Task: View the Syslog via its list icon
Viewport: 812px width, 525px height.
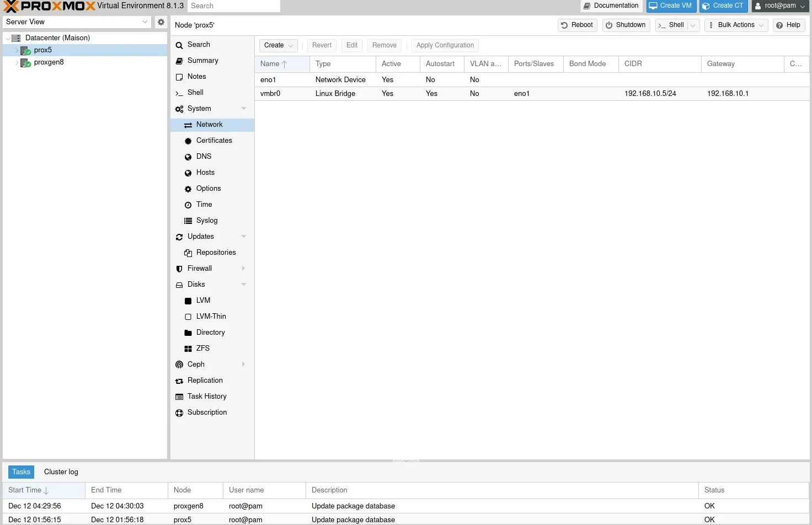Action: (x=188, y=221)
